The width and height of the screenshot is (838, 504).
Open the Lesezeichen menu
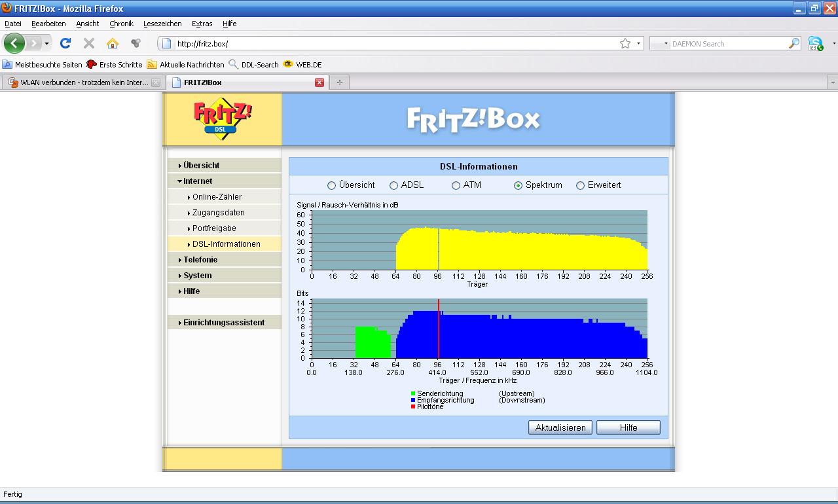click(162, 24)
